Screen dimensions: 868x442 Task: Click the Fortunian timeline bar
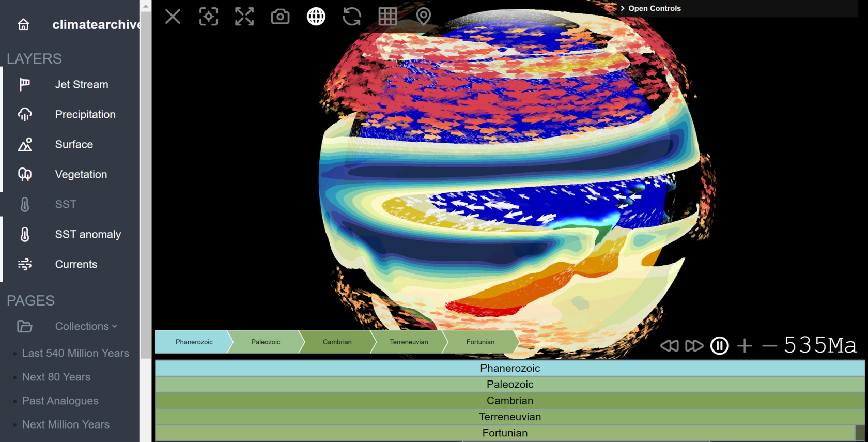[x=504, y=433]
